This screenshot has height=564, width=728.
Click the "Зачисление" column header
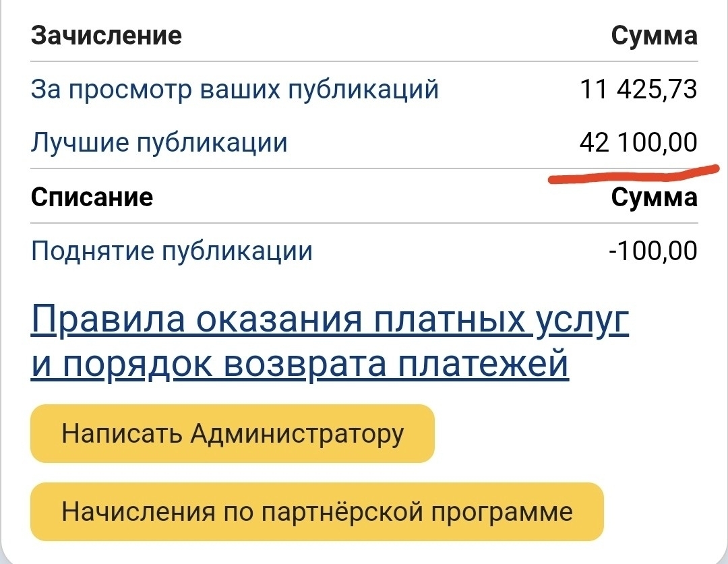[107, 35]
